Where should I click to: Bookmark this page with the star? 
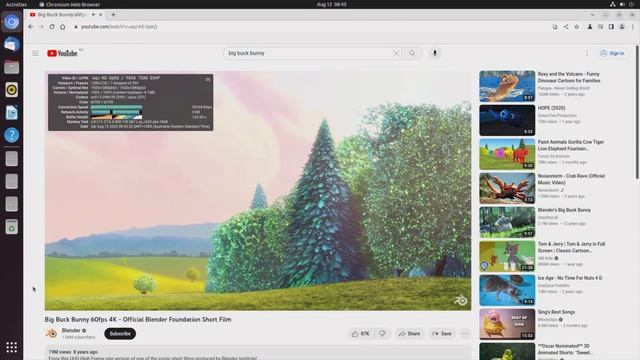[576, 27]
